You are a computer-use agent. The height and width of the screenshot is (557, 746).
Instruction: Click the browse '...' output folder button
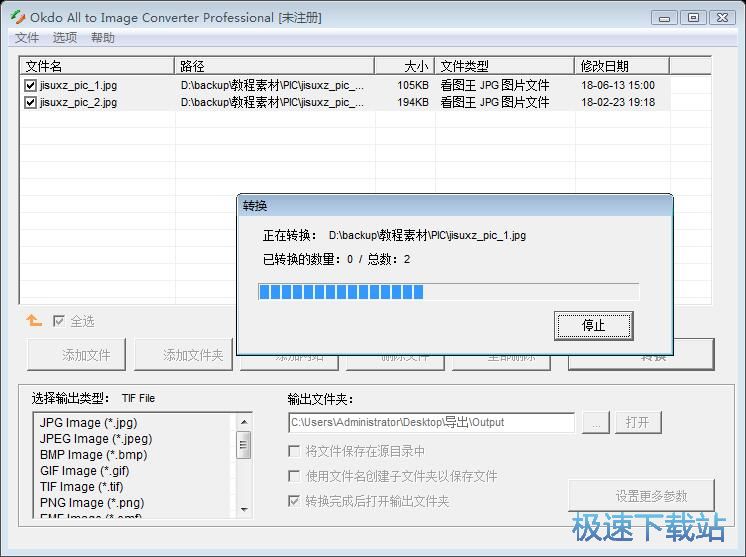click(x=596, y=422)
